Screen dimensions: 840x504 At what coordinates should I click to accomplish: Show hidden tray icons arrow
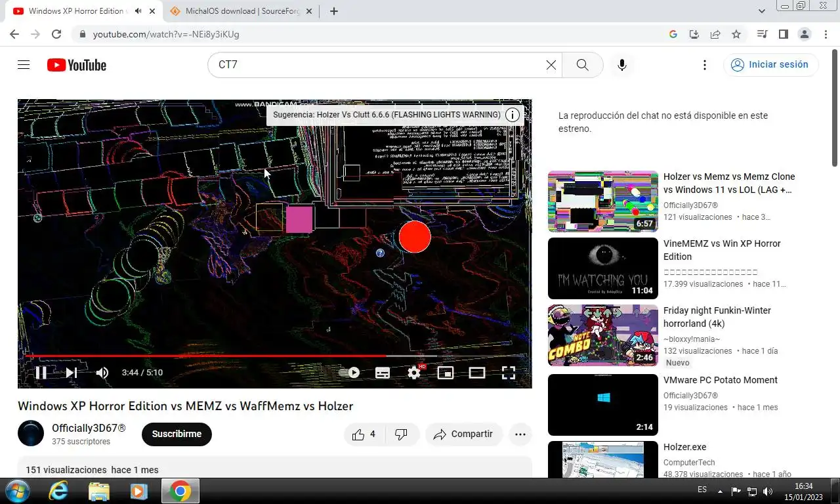tap(720, 491)
